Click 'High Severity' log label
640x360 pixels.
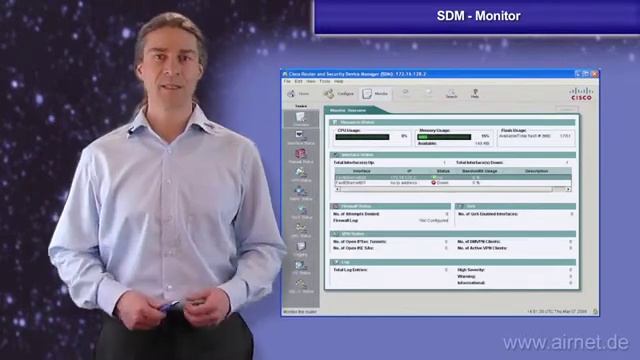coord(471,270)
